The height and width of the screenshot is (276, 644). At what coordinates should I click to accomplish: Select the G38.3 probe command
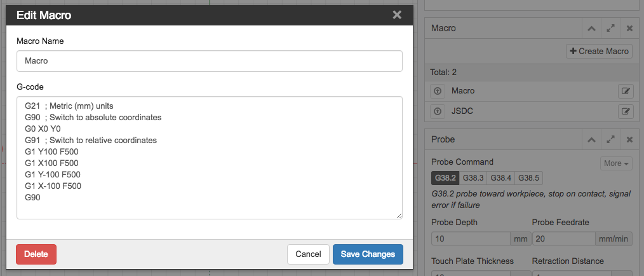473,178
